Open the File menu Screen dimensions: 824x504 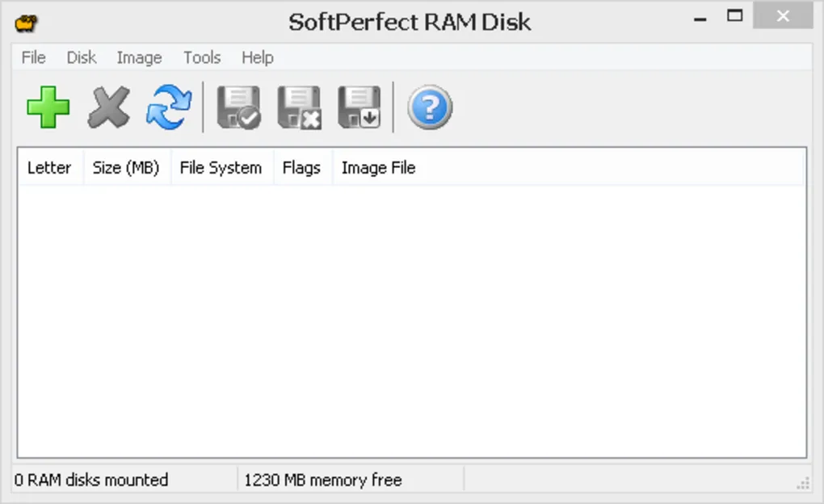[x=33, y=58]
